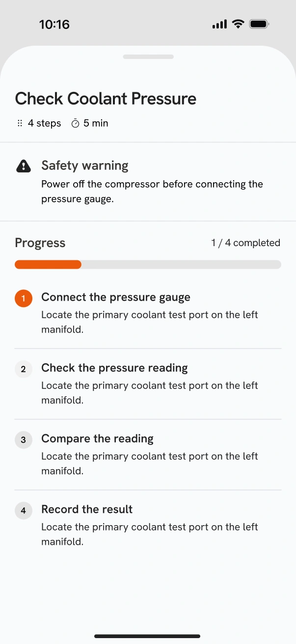Tap the Check Coolant Pressure title

click(x=106, y=99)
